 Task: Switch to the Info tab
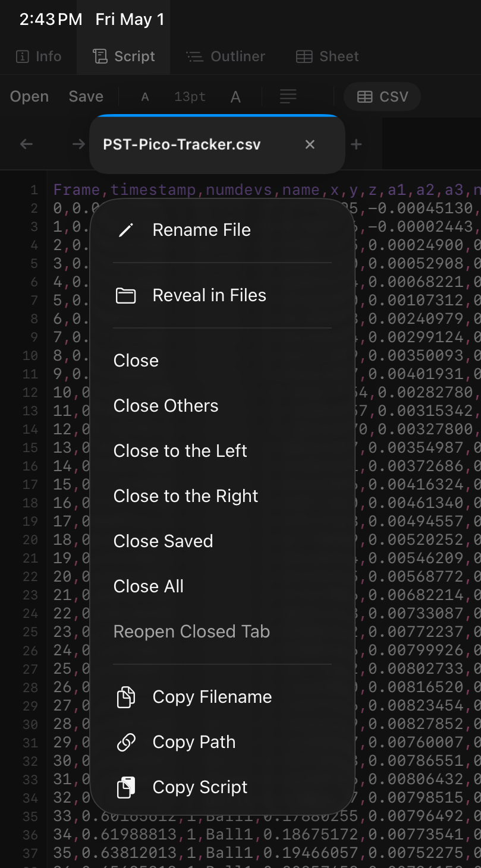[39, 56]
